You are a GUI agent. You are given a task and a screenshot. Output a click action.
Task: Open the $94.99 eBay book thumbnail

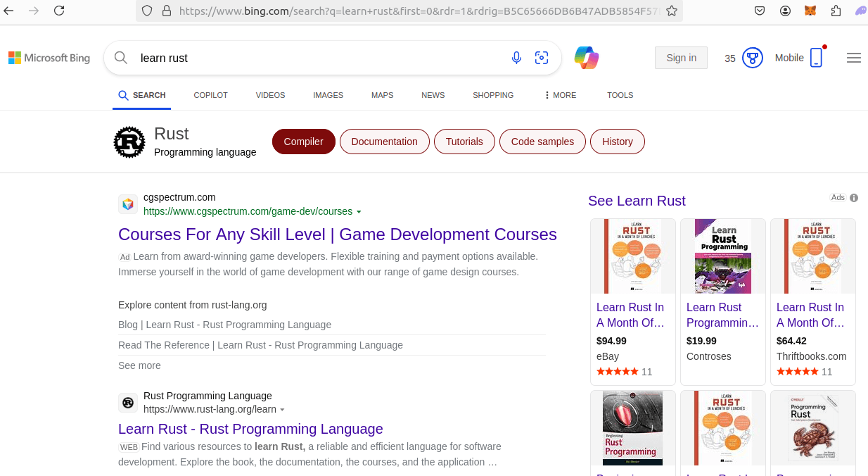[633, 256]
